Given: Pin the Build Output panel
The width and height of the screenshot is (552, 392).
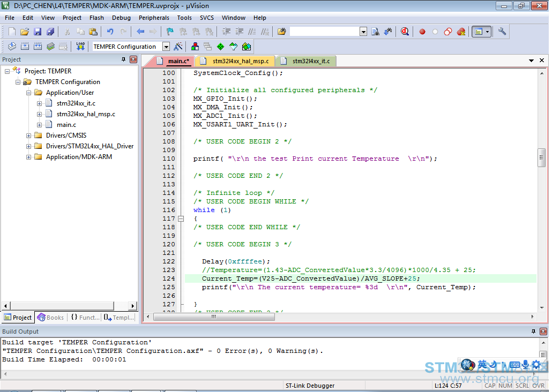Looking at the screenshot, I should [x=533, y=331].
